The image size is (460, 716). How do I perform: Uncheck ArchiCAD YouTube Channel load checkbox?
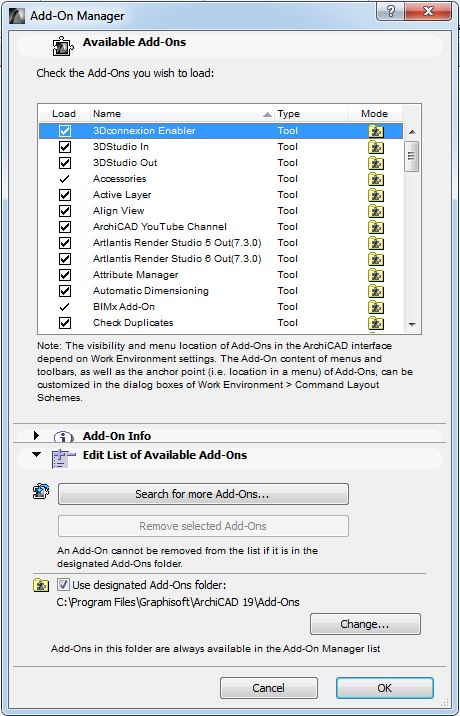click(x=65, y=227)
